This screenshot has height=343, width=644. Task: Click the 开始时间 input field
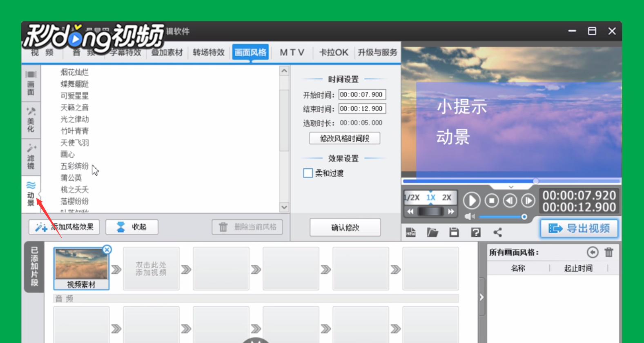[x=362, y=95]
